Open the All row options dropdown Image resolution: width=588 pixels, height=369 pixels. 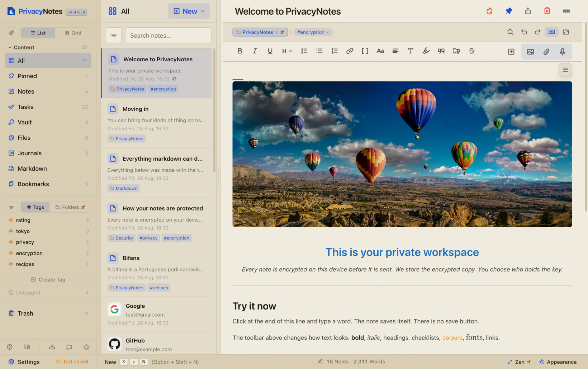84,61
